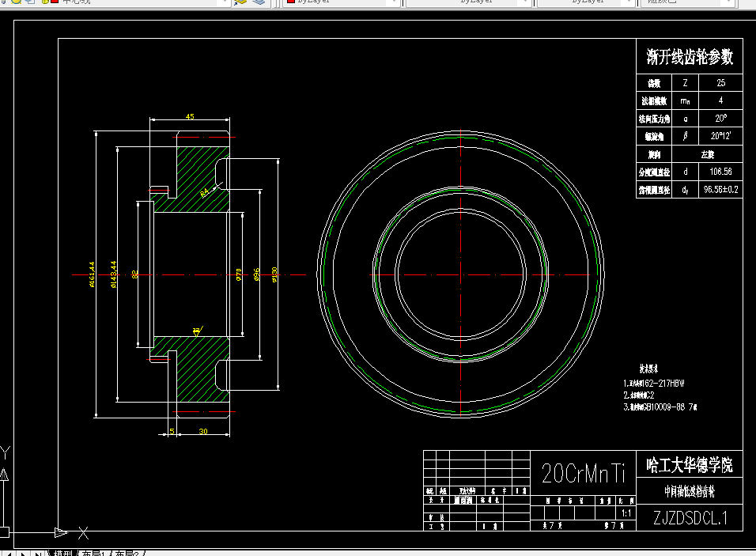Select the 20°12' helix angle value
The height and width of the screenshot is (556, 756).
(x=720, y=137)
